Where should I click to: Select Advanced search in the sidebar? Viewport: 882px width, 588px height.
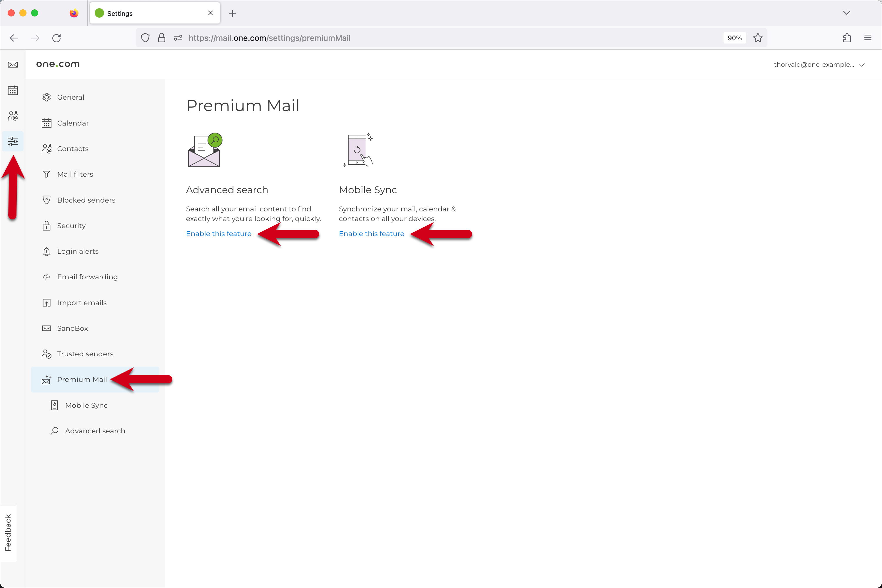pyautogui.click(x=95, y=430)
